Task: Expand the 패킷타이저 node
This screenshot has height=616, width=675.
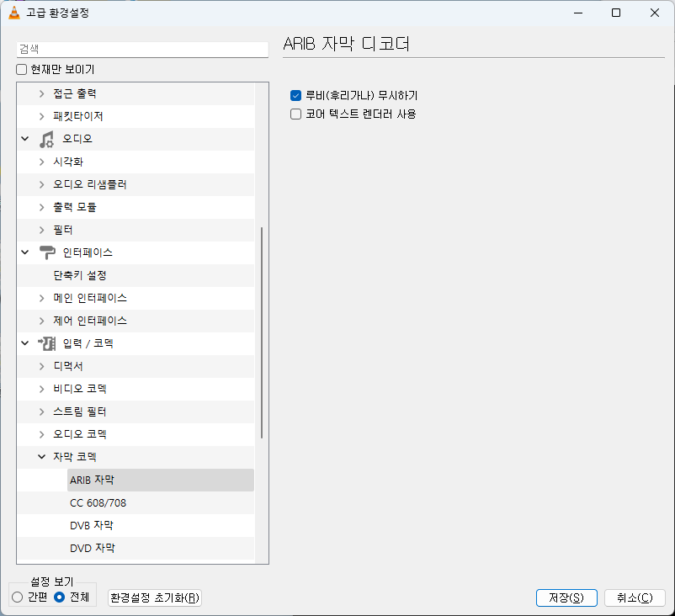Action: point(42,116)
